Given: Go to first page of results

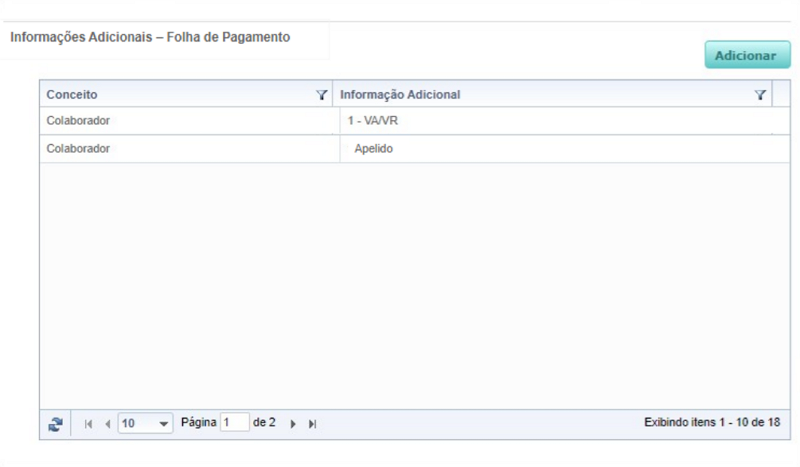Looking at the screenshot, I should click(x=88, y=424).
